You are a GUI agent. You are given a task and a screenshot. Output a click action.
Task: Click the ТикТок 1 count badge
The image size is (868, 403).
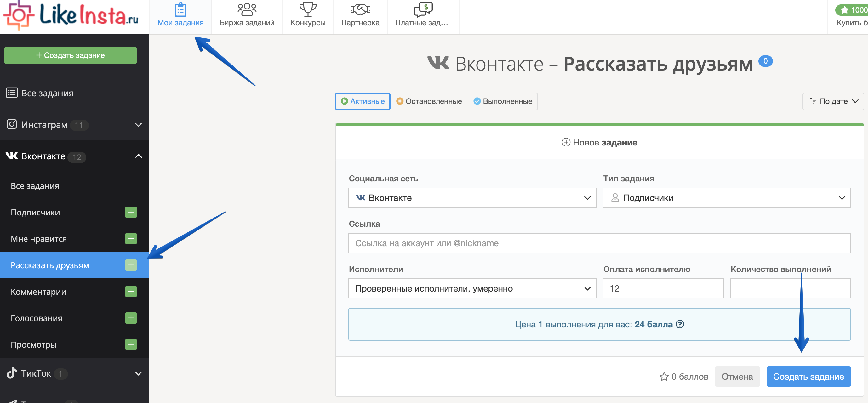coord(61,374)
